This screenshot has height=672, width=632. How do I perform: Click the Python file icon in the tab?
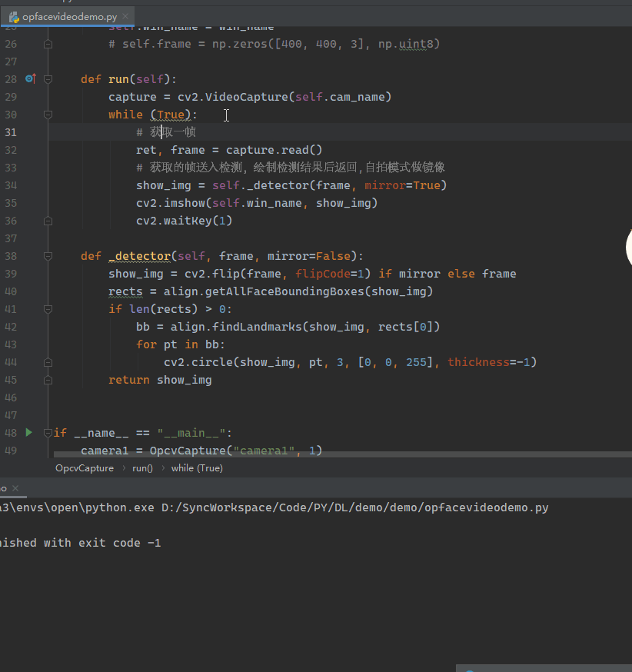14,16
